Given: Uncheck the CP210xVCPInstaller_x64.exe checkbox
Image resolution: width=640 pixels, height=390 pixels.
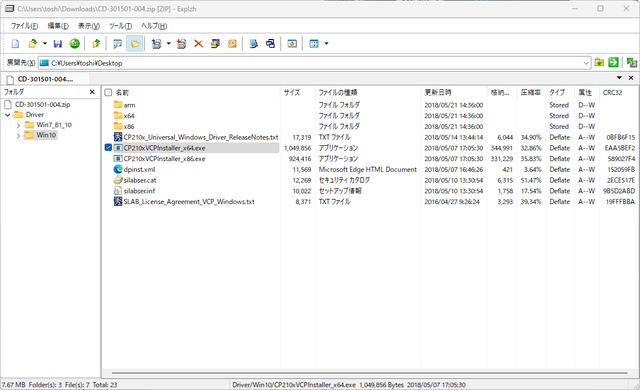Looking at the screenshot, I should point(108,148).
